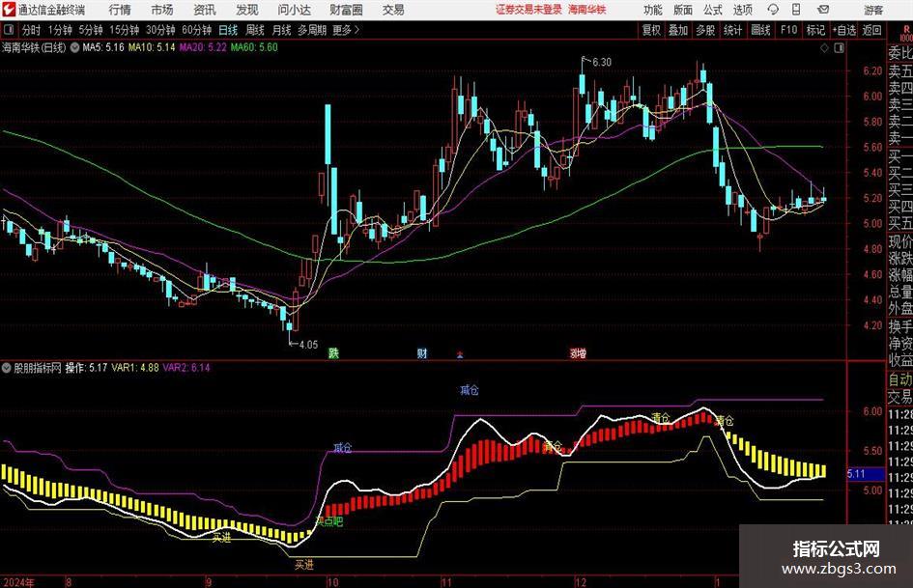The height and width of the screenshot is (588, 913).
Task: Click the MA20: 5.22 indicator value
Action: [x=203, y=47]
